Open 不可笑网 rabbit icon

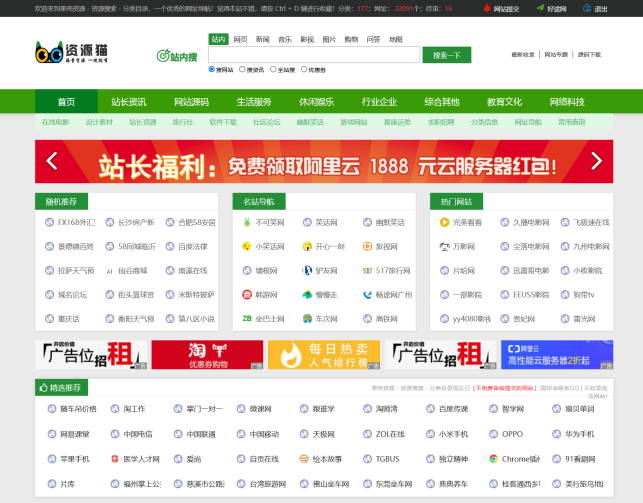247,222
